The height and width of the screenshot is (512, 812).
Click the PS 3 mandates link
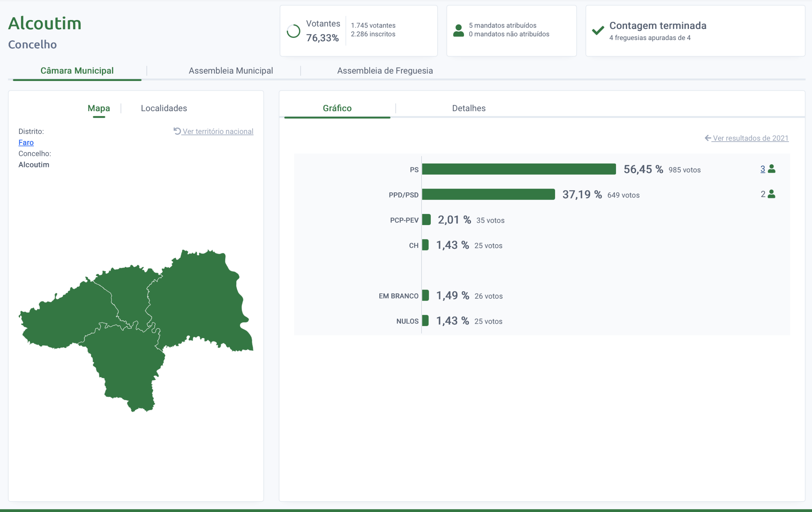tap(763, 169)
